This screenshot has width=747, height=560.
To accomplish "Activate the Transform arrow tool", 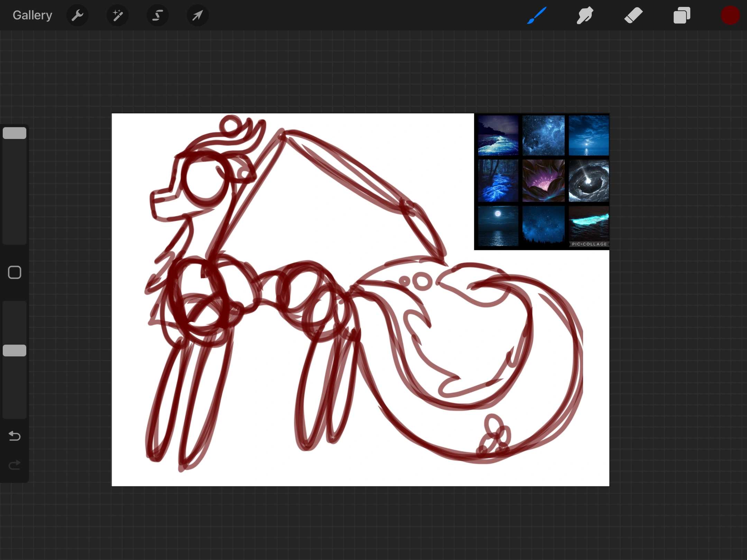I will [197, 15].
